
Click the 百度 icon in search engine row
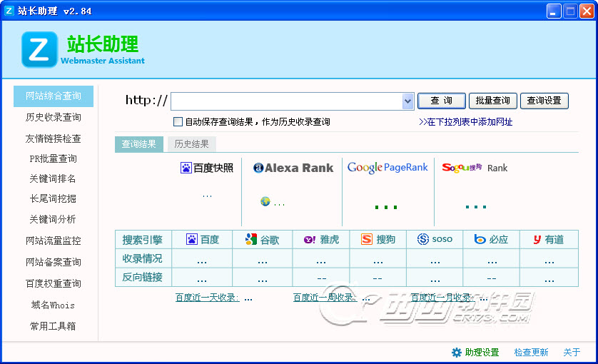pos(192,240)
